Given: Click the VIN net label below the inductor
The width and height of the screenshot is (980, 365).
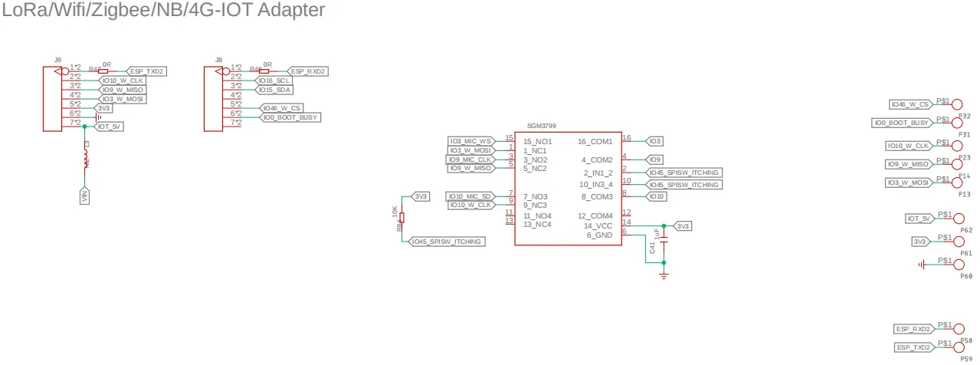Looking at the screenshot, I should (85, 196).
